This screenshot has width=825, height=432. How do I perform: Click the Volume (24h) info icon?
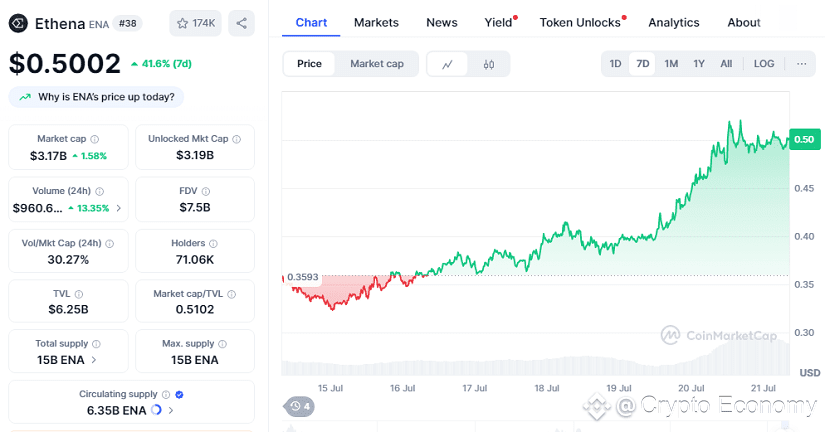99,191
